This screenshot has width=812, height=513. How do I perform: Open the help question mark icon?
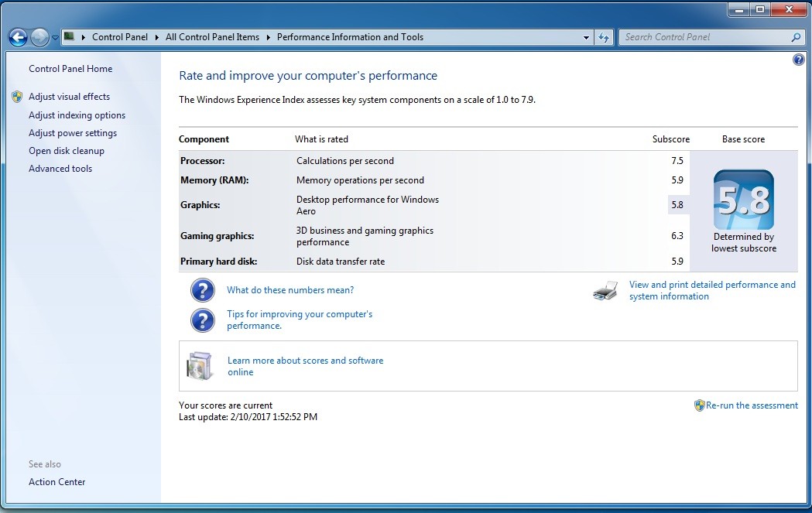click(798, 60)
